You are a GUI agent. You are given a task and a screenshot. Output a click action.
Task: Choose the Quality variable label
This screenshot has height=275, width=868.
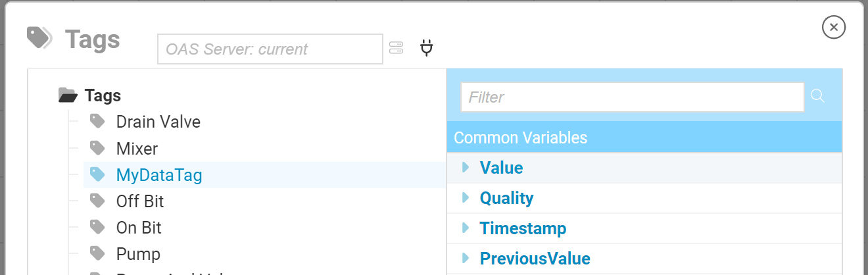coord(506,198)
